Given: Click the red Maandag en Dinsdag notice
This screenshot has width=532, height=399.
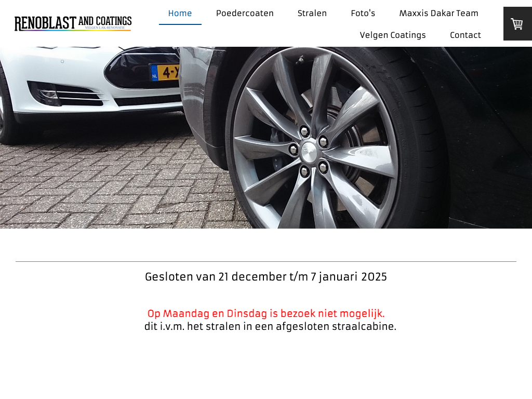Looking at the screenshot, I should coord(266,313).
